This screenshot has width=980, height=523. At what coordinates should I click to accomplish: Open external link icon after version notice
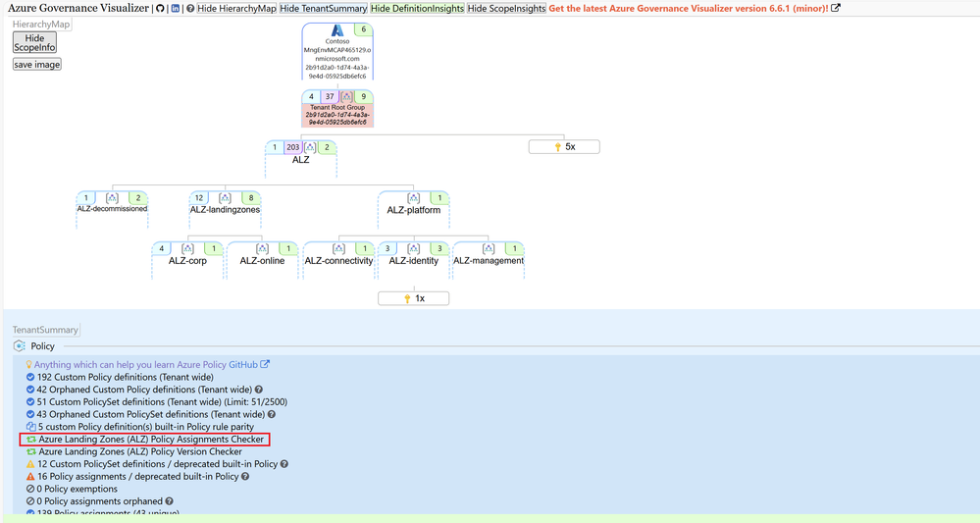tap(836, 8)
